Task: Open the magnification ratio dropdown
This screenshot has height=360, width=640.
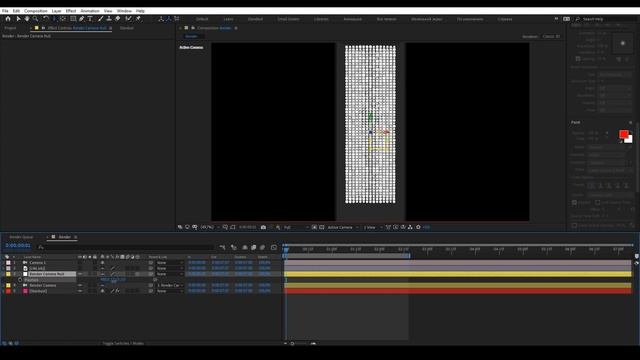Action: point(210,227)
